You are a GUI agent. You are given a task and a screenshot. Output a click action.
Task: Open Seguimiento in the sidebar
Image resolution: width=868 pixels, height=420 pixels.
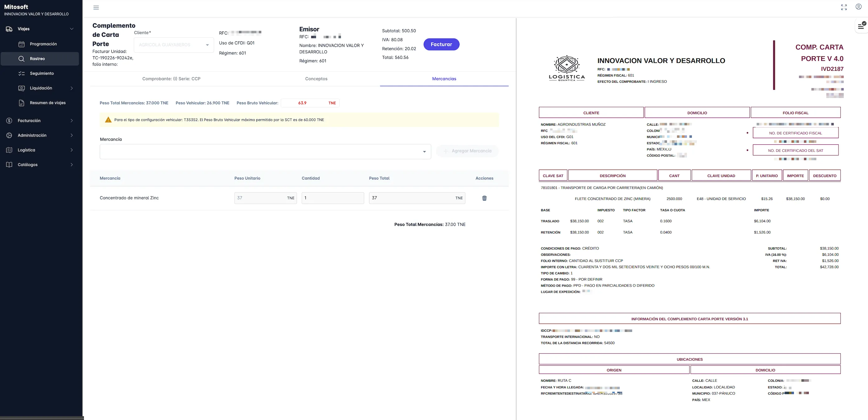click(42, 73)
